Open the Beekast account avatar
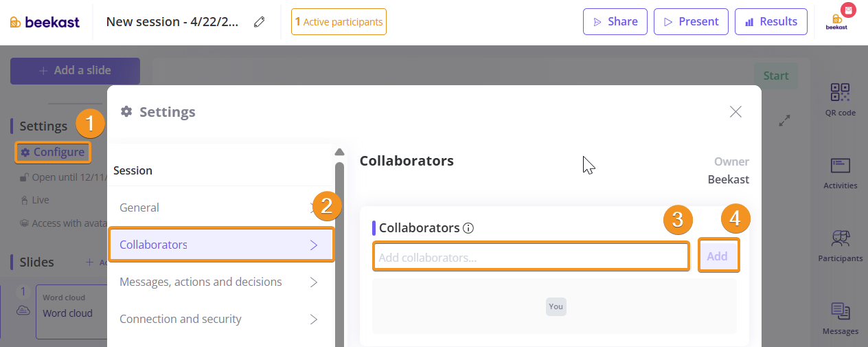868x347 pixels. tap(836, 21)
